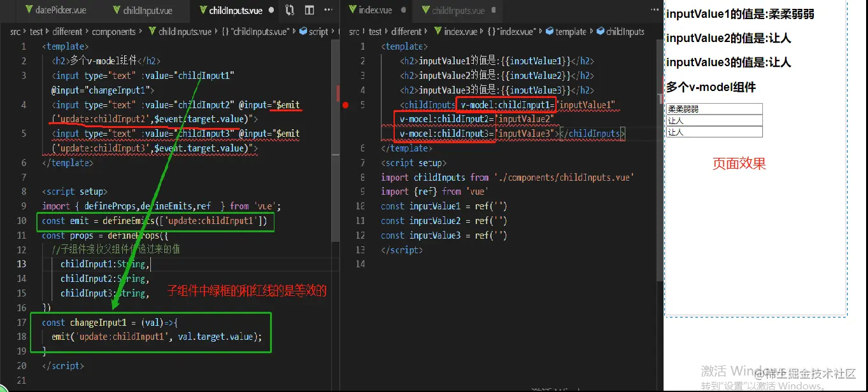The width and height of the screenshot is (868, 392).
Task: Click the open changes compare icon
Action: point(290,10)
